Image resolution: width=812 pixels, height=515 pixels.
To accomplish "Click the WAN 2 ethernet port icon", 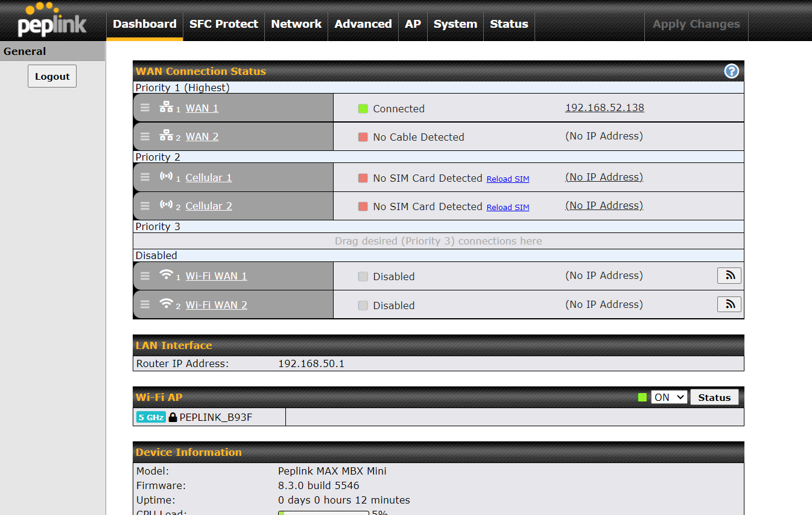I will [x=166, y=136].
